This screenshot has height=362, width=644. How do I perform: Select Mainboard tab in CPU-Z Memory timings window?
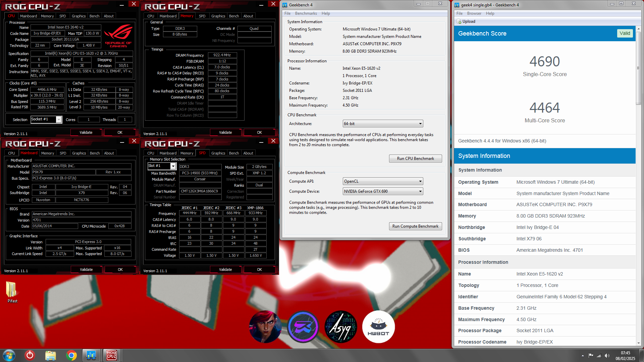pyautogui.click(x=168, y=16)
